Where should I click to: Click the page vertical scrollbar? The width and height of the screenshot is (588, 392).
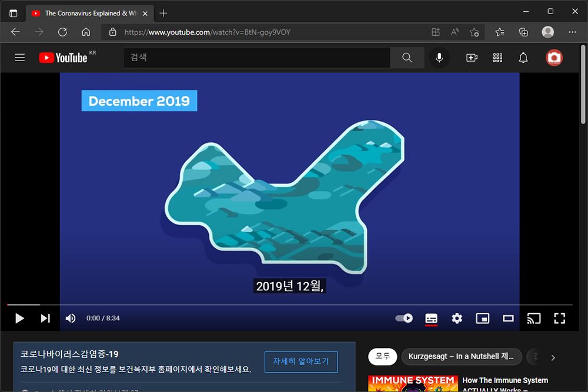[583, 84]
